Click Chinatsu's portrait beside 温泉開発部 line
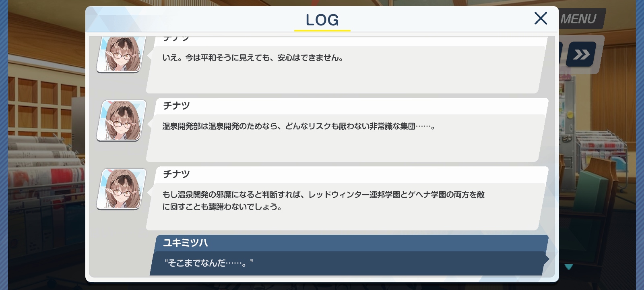The image size is (644, 290). pyautogui.click(x=121, y=121)
